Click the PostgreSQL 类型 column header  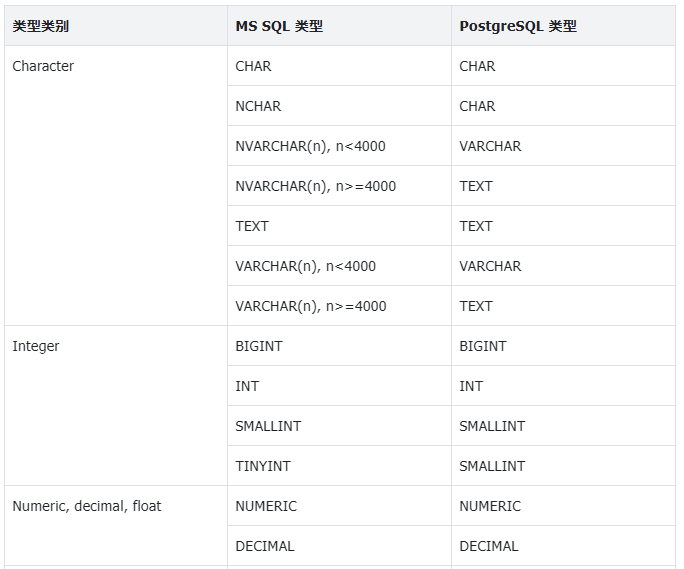tap(518, 26)
